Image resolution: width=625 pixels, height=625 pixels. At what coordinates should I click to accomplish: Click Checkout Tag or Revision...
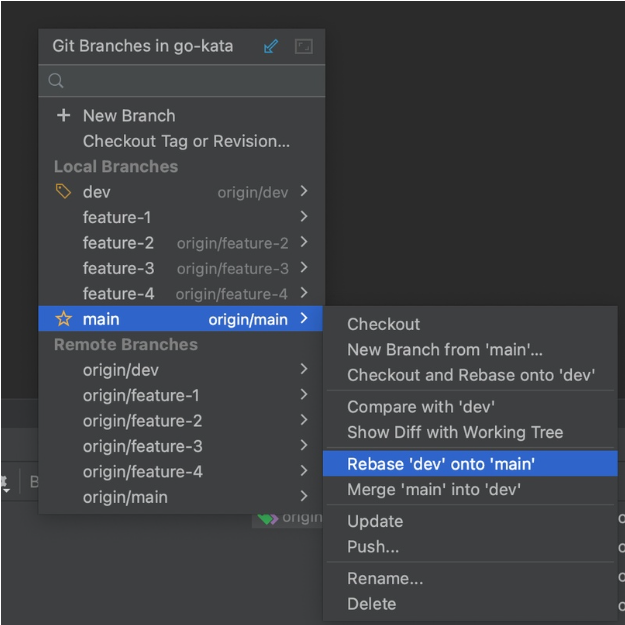click(186, 141)
